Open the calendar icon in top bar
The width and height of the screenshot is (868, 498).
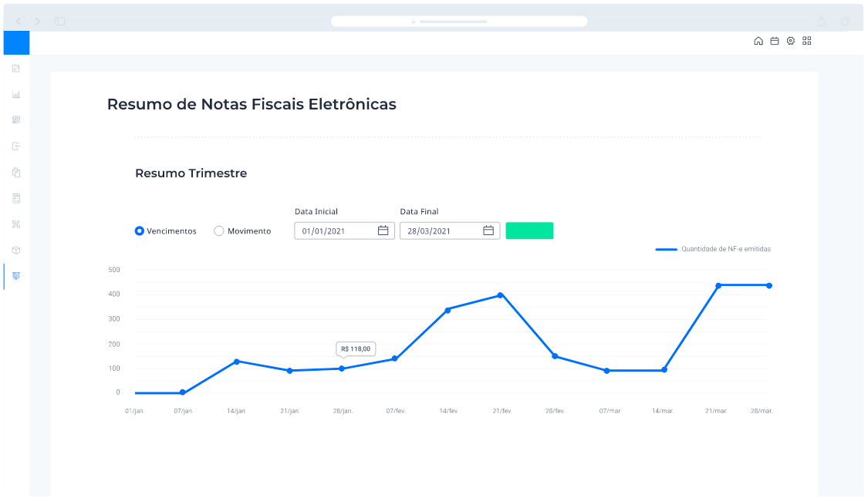coord(775,41)
